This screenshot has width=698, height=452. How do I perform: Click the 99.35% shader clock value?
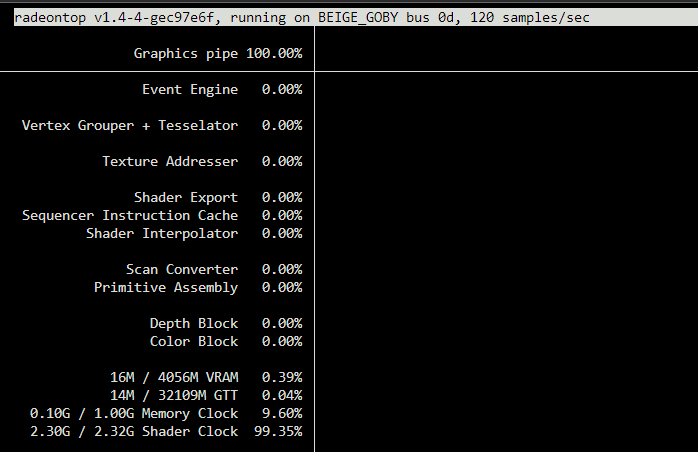278,432
